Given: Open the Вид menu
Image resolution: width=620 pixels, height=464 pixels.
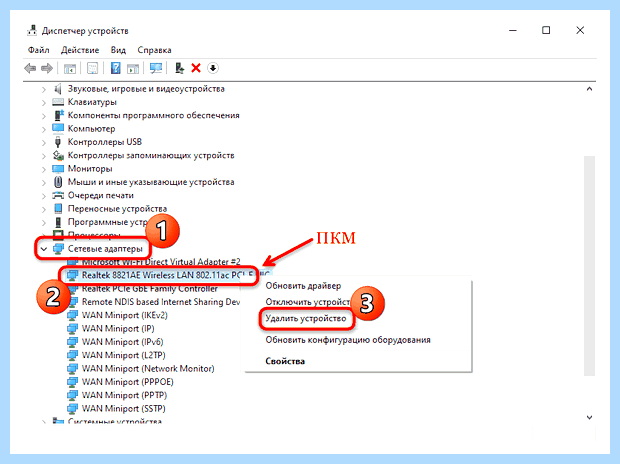Looking at the screenshot, I should pos(118,50).
